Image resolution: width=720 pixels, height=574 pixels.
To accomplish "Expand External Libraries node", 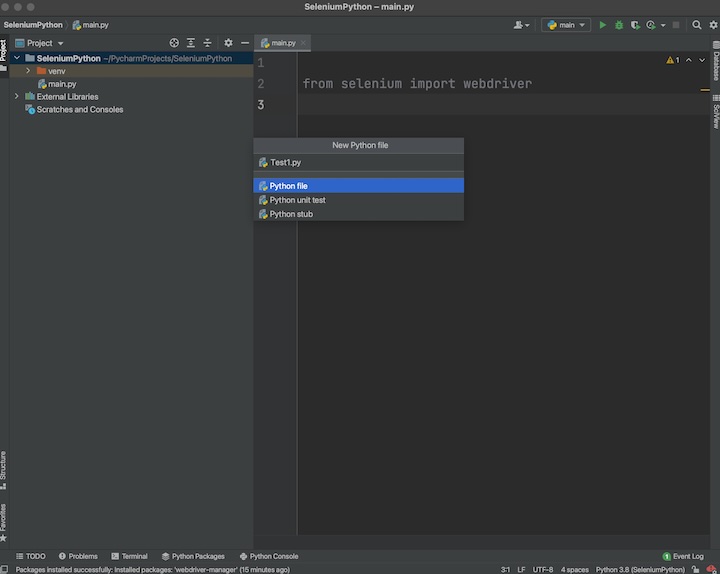I will pos(17,97).
